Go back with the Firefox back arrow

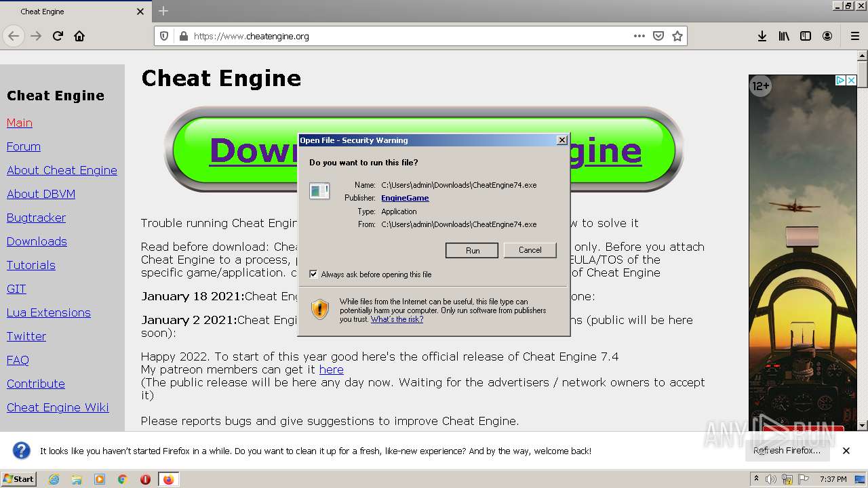tap(14, 36)
